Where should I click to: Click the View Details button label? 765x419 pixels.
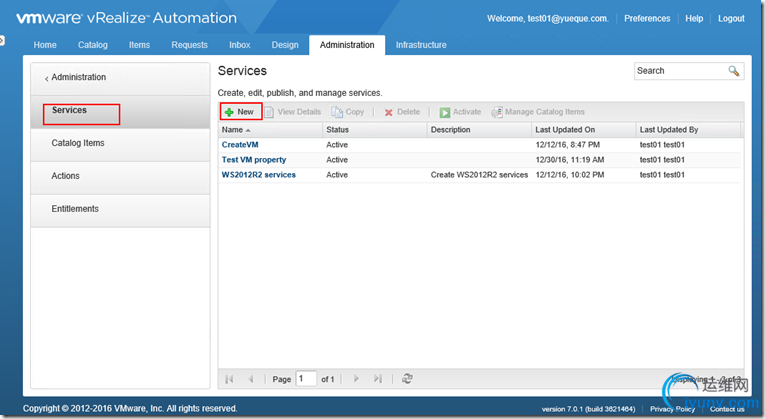coord(299,112)
